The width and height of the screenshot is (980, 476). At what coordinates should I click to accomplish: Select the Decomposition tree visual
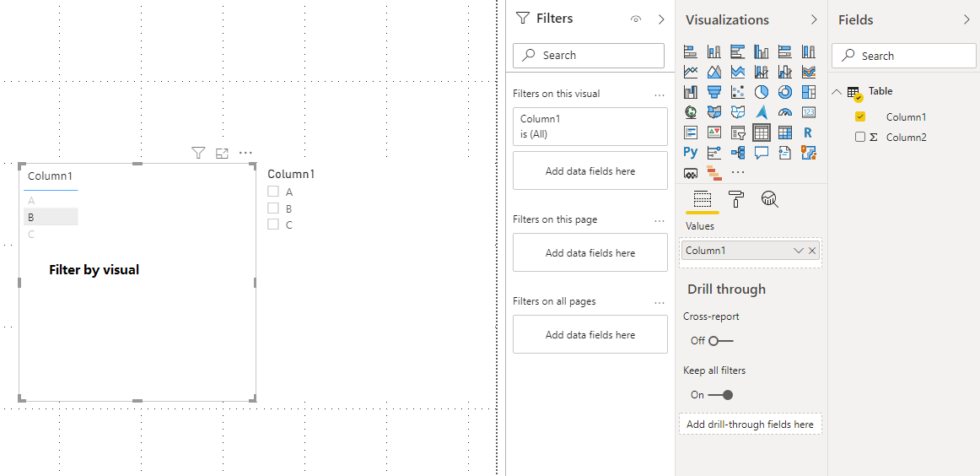point(737,152)
